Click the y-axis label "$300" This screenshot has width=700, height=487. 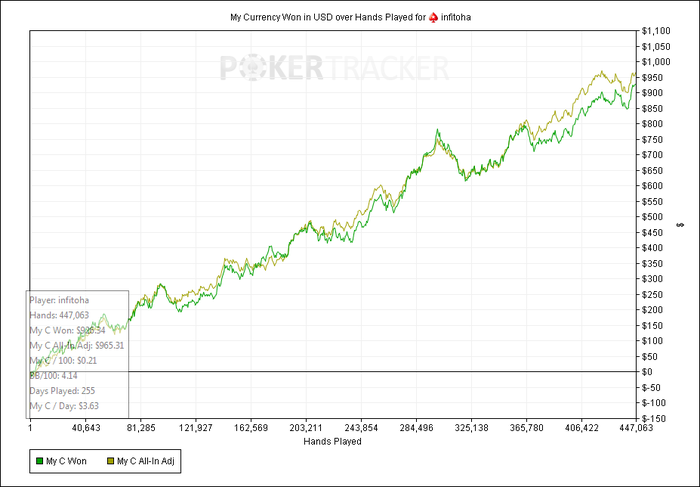click(x=652, y=279)
